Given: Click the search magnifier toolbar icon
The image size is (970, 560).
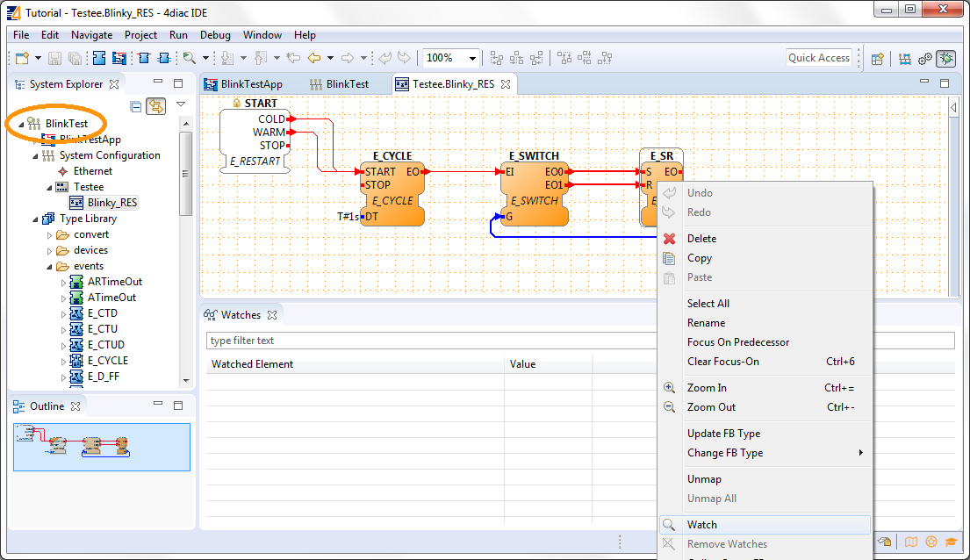Looking at the screenshot, I should 189,59.
